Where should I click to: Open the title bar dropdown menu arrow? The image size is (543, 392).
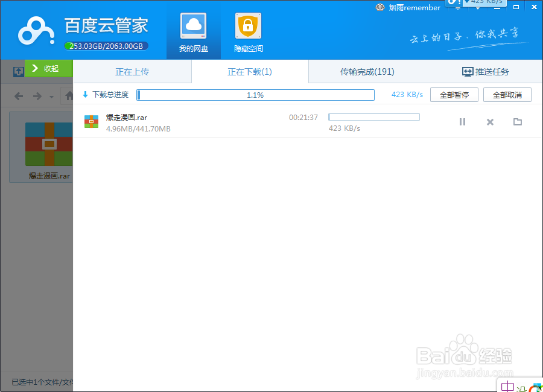pos(478,8)
